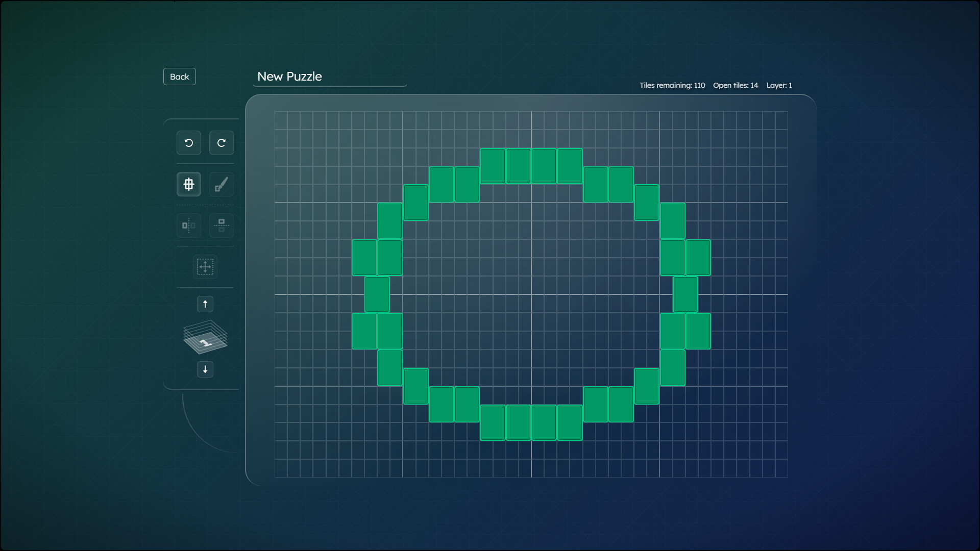Click the Layer 1 status text
The height and width of the screenshot is (551, 980).
(x=779, y=85)
